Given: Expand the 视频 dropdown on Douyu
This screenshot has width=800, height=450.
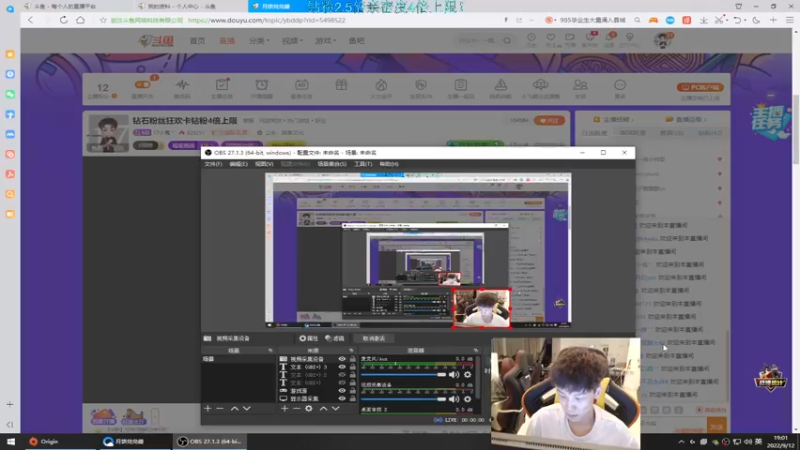Looking at the screenshot, I should click(292, 41).
